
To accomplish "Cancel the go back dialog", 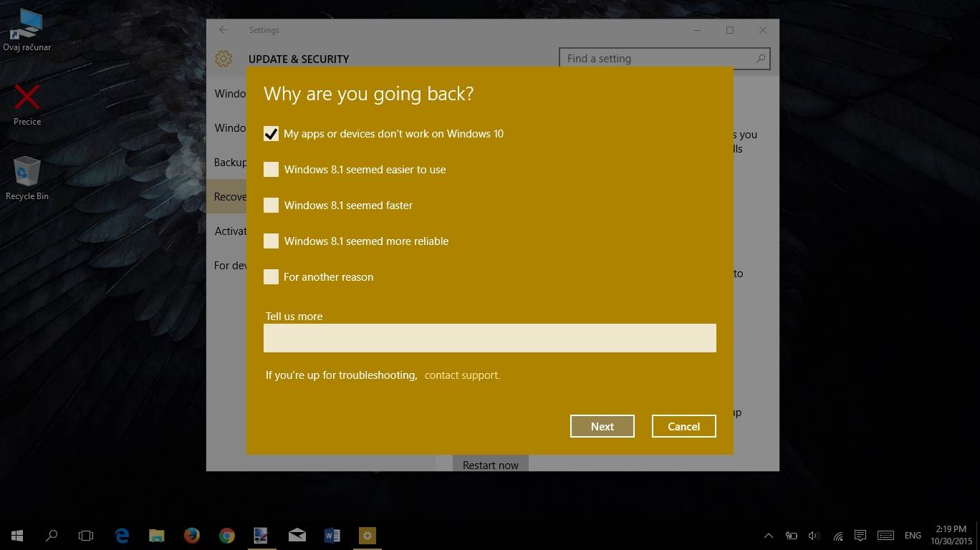I will 683,426.
